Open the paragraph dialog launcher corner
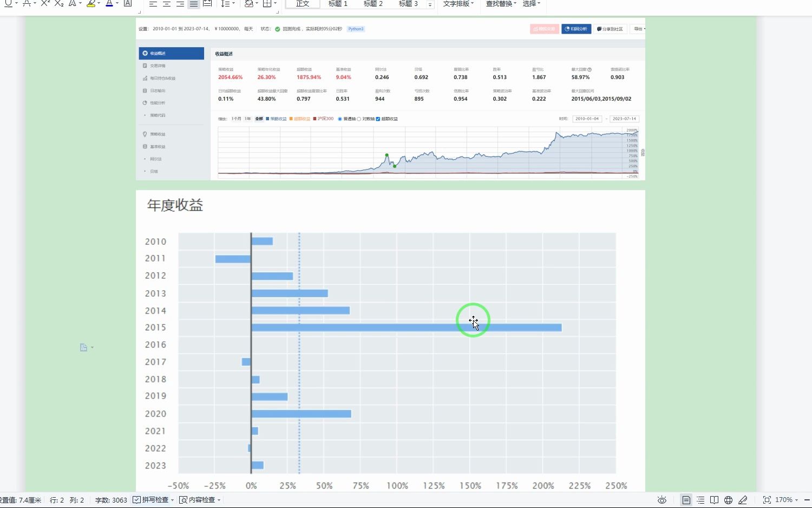This screenshot has width=812, height=508. [277, 11]
